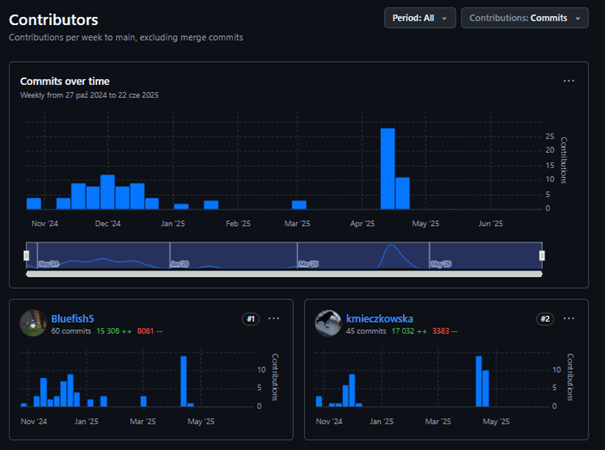
Task: Open Commits over time chart options menu
Action: pyautogui.click(x=569, y=81)
